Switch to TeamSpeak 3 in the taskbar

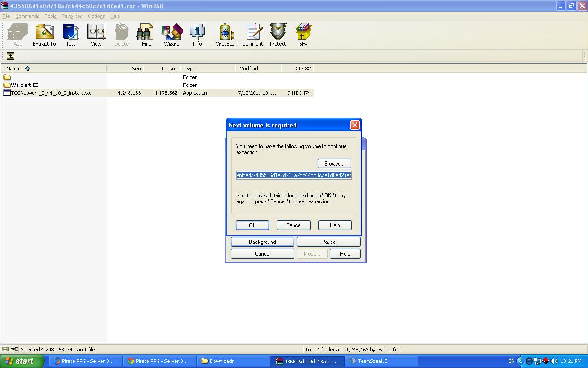pyautogui.click(x=381, y=362)
